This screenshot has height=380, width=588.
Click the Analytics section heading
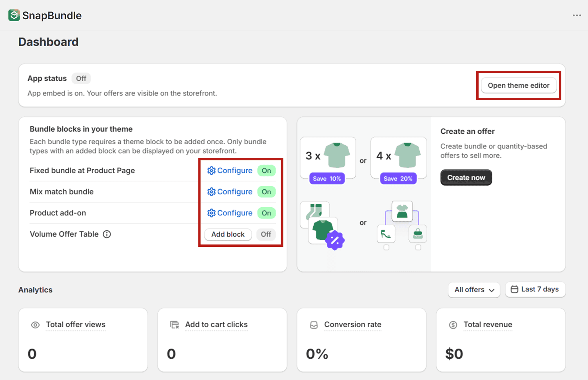pyautogui.click(x=35, y=290)
